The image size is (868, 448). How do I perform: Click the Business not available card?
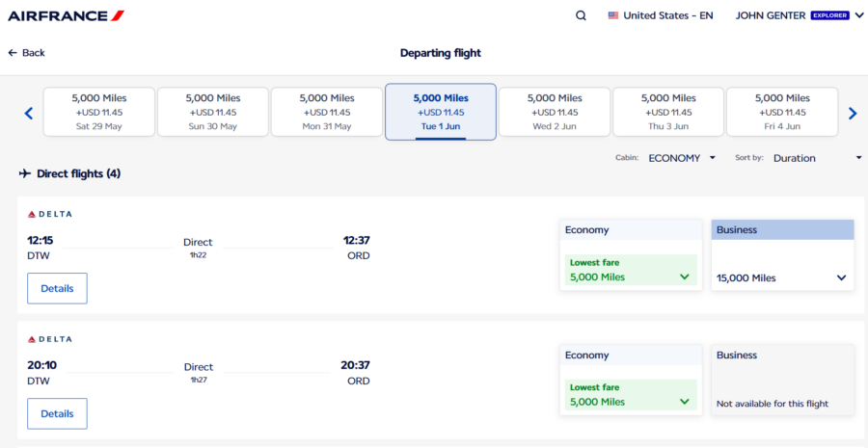pos(783,380)
